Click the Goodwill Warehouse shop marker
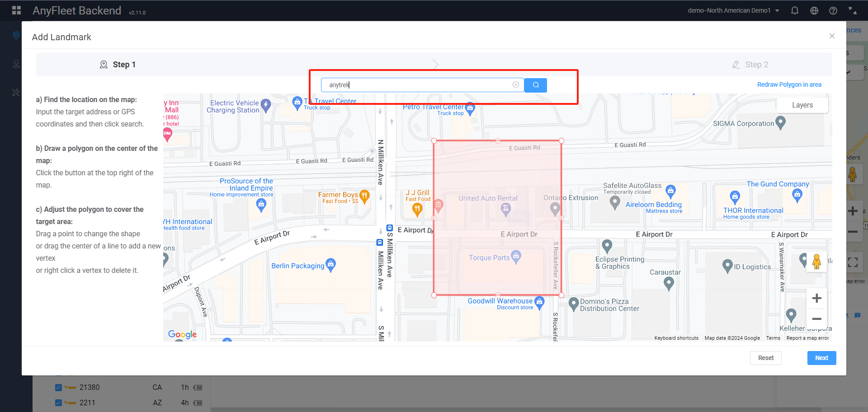Viewport: 868px width, 412px height. point(539,303)
